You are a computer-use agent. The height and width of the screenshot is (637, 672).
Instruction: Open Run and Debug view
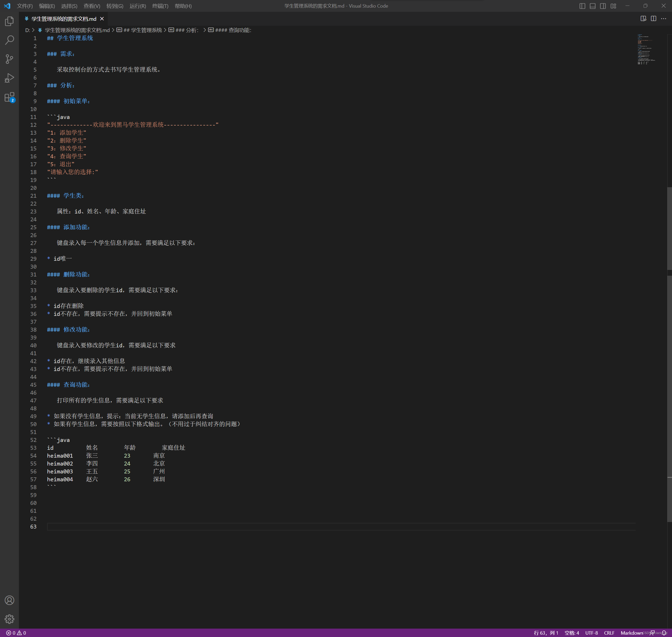[9, 78]
